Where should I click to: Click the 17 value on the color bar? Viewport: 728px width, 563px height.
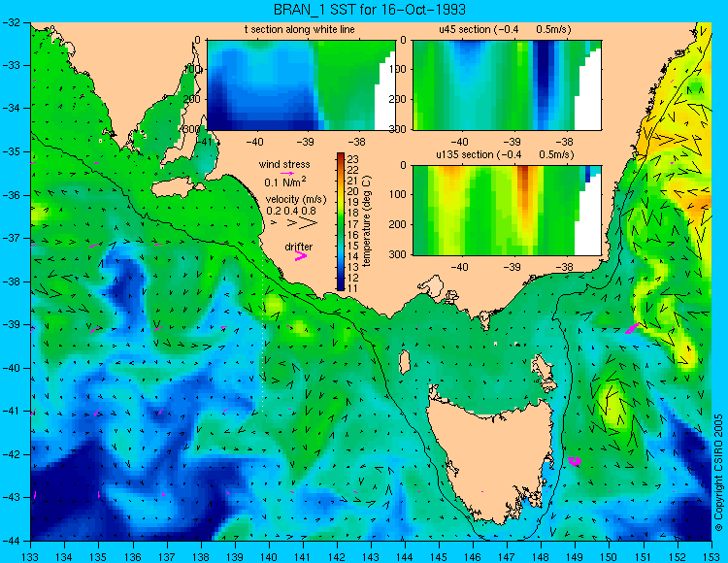point(353,223)
